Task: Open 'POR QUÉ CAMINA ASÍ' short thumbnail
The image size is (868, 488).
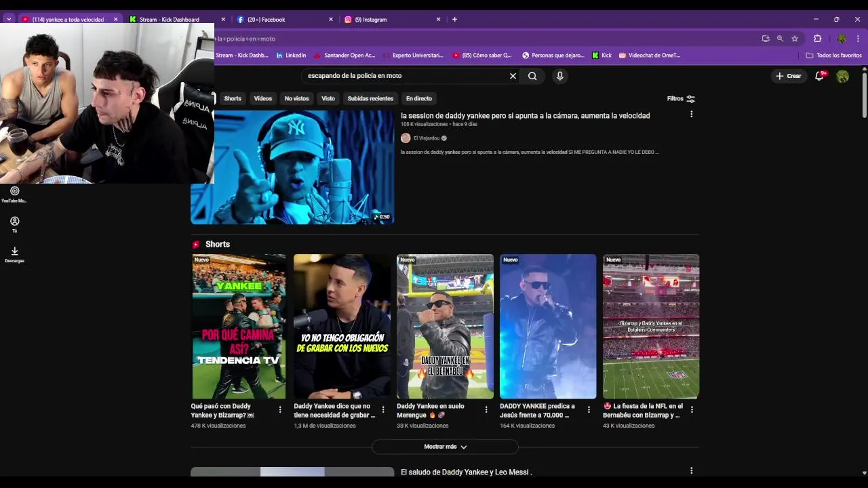Action: (239, 327)
